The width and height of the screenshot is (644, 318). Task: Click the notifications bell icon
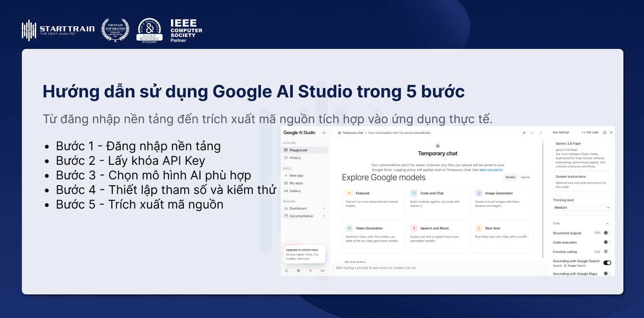[x=286, y=271]
